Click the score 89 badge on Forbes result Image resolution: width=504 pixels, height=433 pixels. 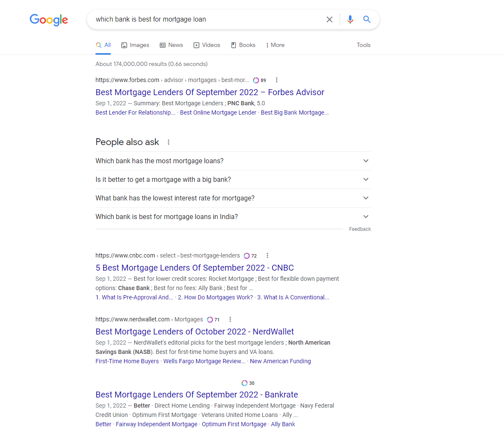click(259, 80)
